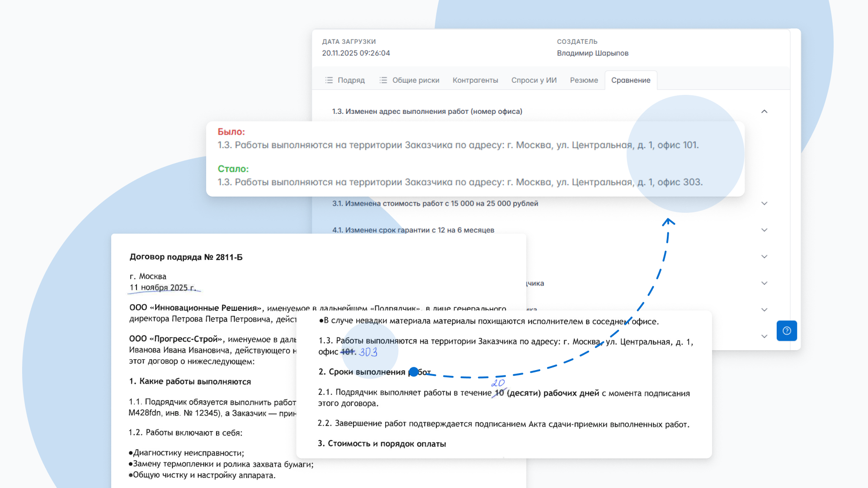Select the title Договор подряда № 2811-Б

pos(186,257)
